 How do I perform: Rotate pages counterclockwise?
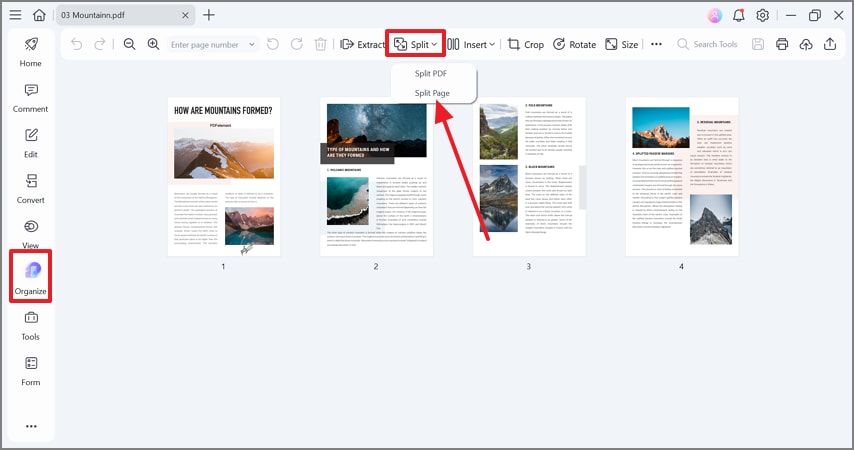pyautogui.click(x=273, y=44)
